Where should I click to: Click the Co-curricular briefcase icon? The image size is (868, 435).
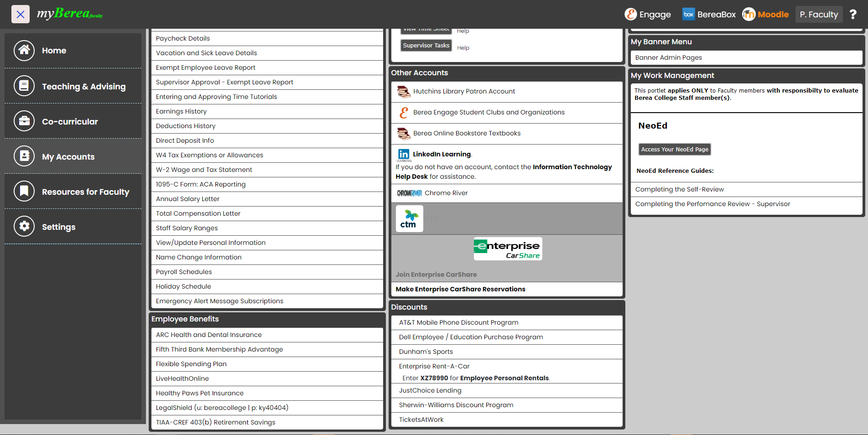tap(24, 121)
